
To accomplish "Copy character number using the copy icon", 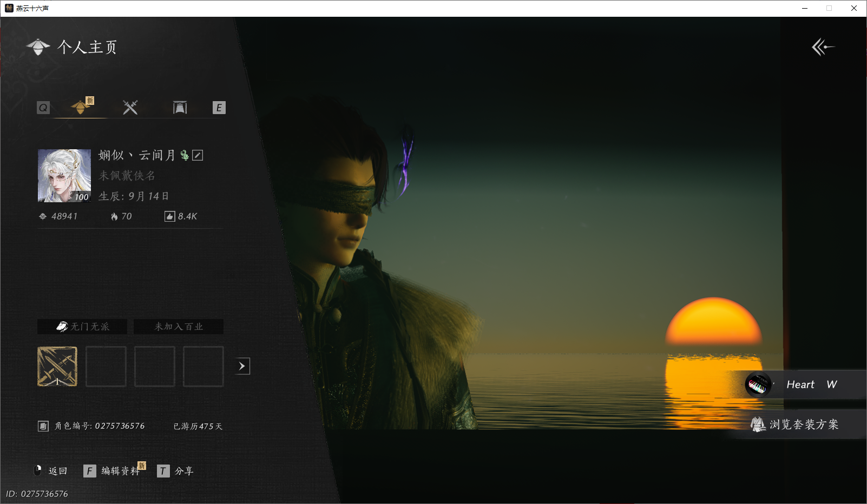I will (x=43, y=426).
